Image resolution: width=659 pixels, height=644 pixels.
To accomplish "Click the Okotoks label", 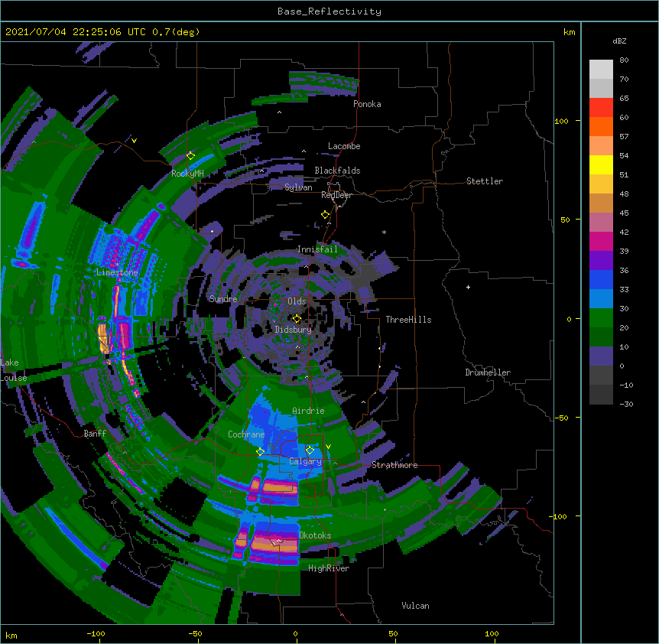I will [315, 535].
